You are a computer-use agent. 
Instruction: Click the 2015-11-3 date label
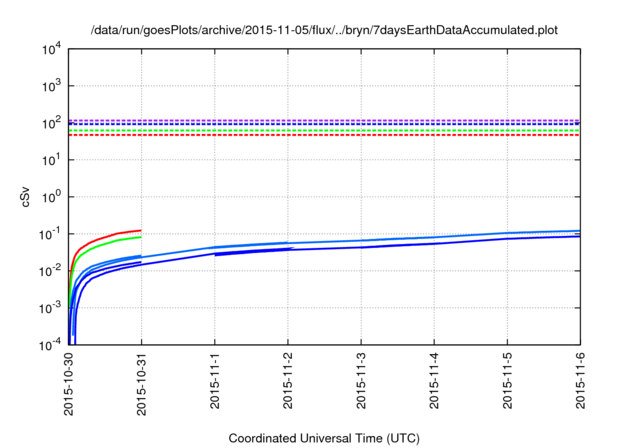click(x=361, y=380)
